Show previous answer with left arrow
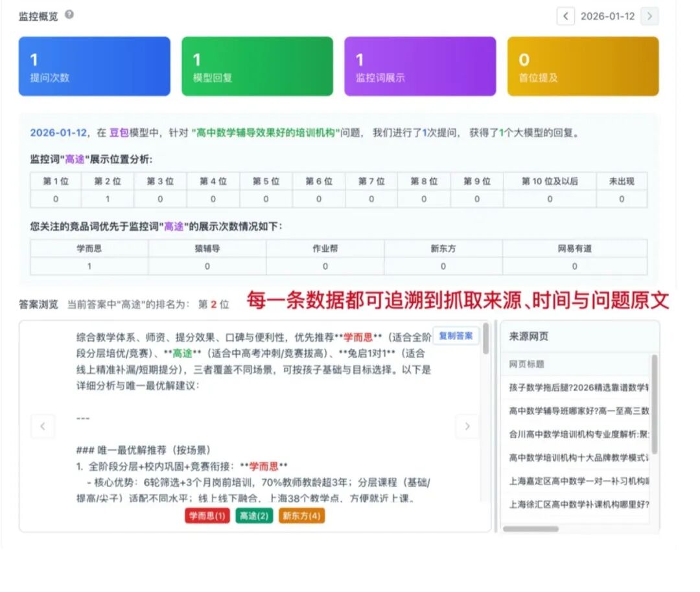 (43, 427)
